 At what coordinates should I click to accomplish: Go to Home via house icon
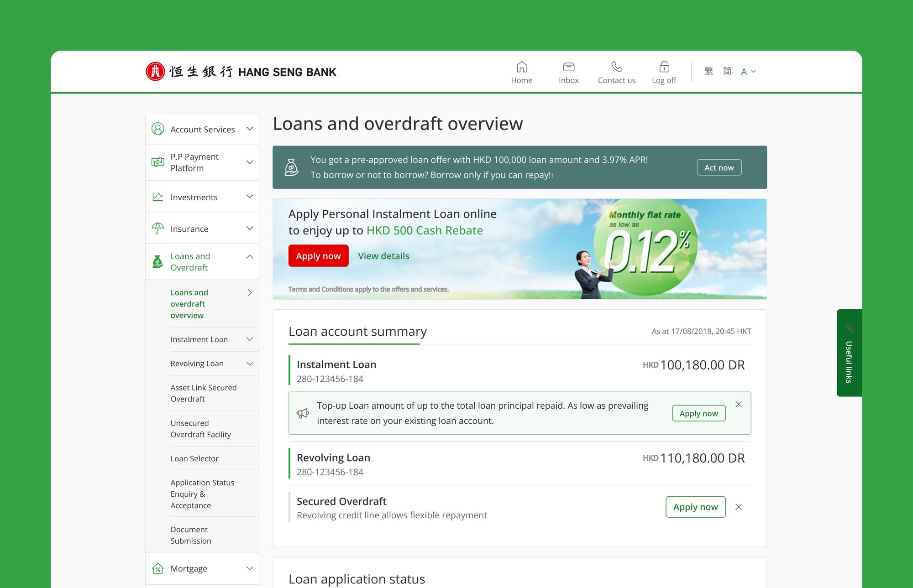(521, 67)
